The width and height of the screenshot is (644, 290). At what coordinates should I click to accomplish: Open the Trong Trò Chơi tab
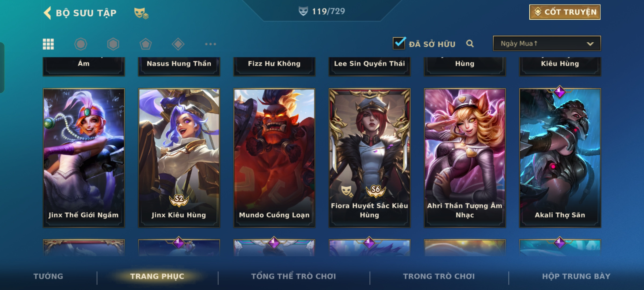pyautogui.click(x=439, y=276)
